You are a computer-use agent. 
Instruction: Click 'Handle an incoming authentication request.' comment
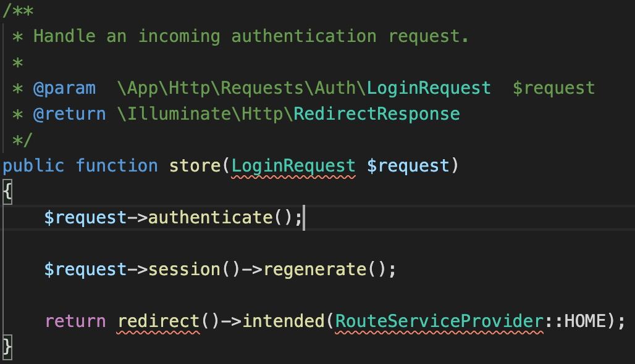251,36
